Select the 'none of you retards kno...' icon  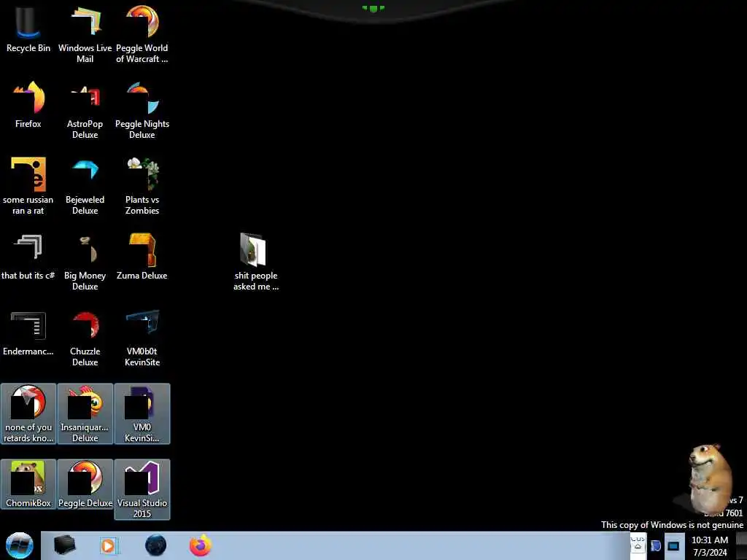tap(28, 413)
